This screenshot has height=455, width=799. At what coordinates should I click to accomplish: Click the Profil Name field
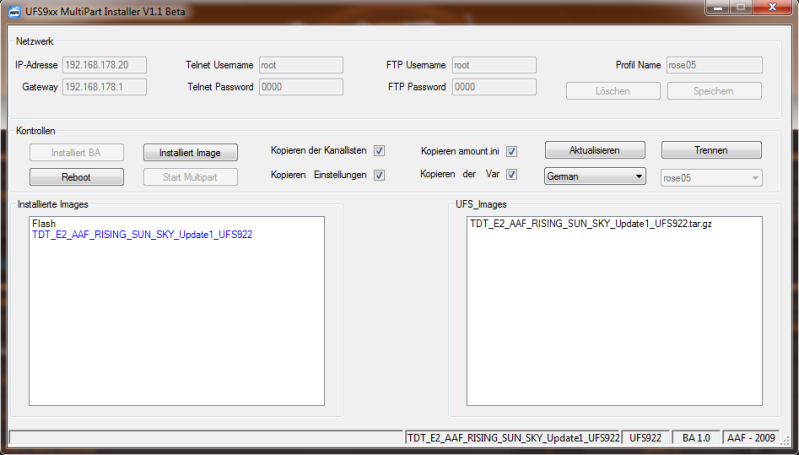tap(714, 65)
